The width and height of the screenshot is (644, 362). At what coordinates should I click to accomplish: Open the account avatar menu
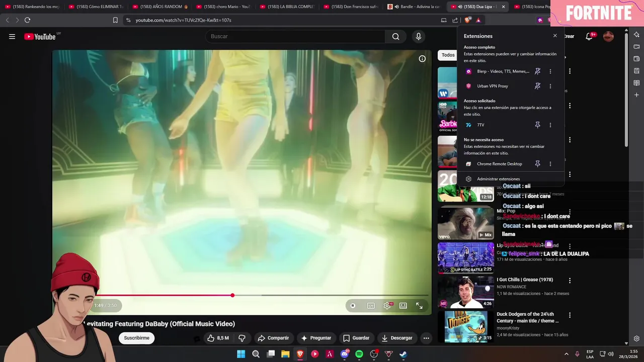[x=608, y=36]
